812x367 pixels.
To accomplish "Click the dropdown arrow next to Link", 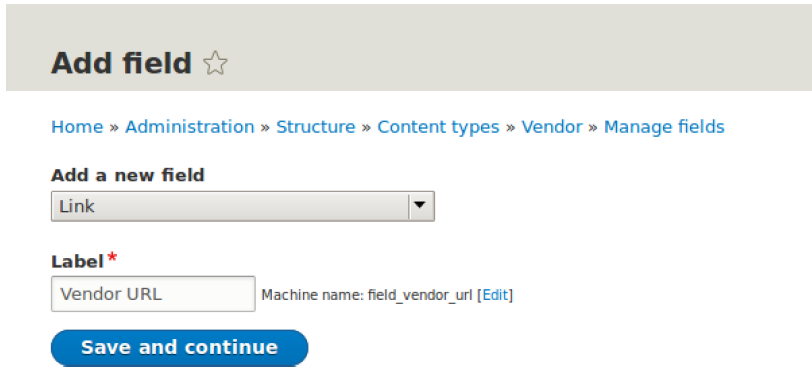I will (420, 205).
